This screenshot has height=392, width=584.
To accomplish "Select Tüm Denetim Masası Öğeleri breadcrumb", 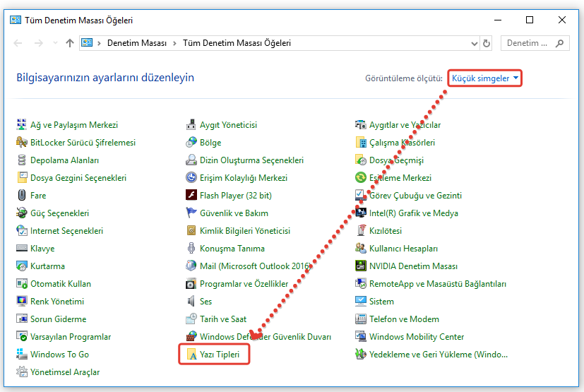I will 237,44.
